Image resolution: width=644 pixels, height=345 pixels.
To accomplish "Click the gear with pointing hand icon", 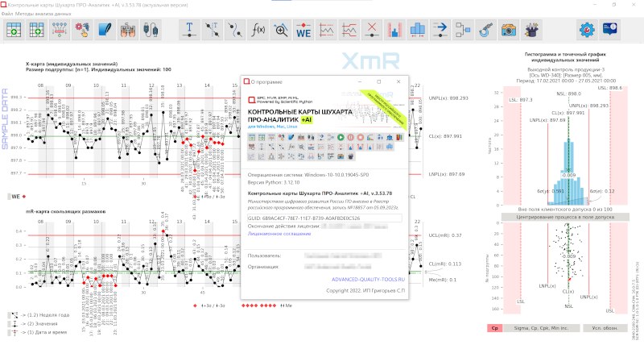I will pos(82,30).
